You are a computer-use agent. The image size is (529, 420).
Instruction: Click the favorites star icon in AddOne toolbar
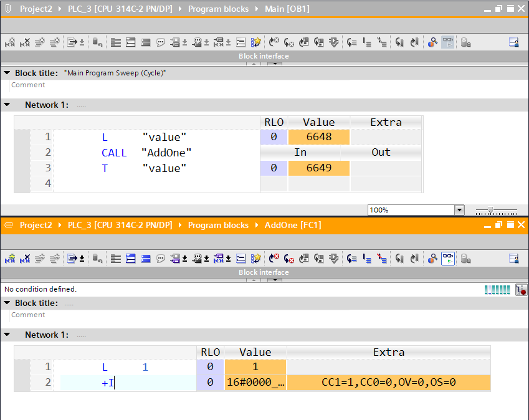(255, 259)
